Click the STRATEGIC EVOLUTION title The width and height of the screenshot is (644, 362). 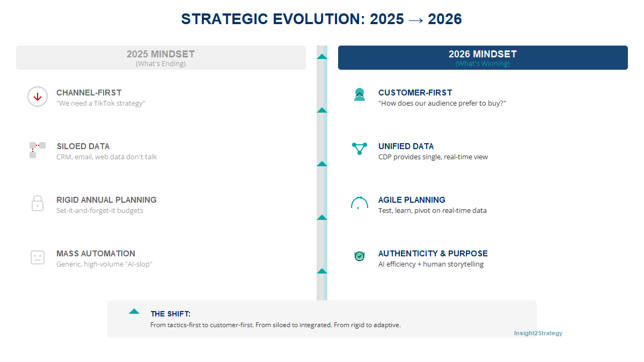click(x=321, y=19)
